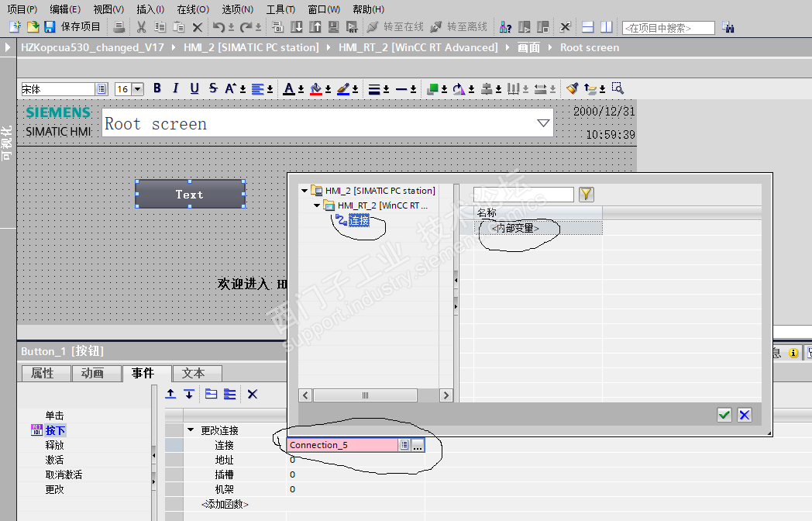Open the 在线(O) menu
Viewport: 812px width, 521px height.
tap(193, 9)
